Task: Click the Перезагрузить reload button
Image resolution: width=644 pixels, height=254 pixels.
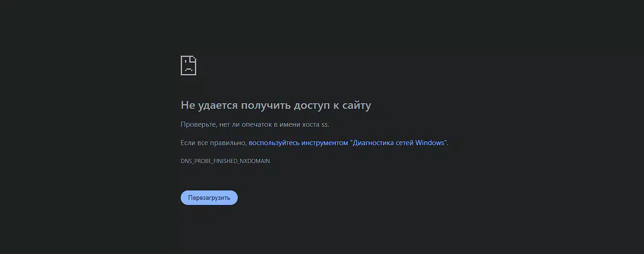Action: 209,198
